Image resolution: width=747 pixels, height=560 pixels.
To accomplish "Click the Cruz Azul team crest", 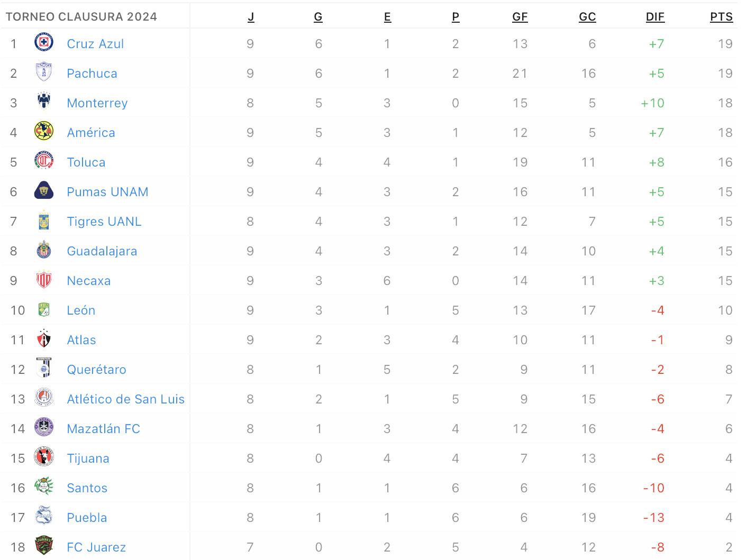I will (44, 42).
